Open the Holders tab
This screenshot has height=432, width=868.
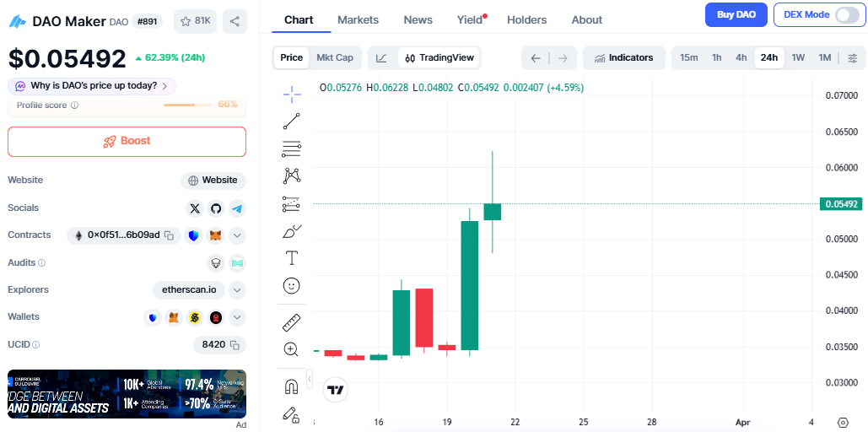[526, 20]
